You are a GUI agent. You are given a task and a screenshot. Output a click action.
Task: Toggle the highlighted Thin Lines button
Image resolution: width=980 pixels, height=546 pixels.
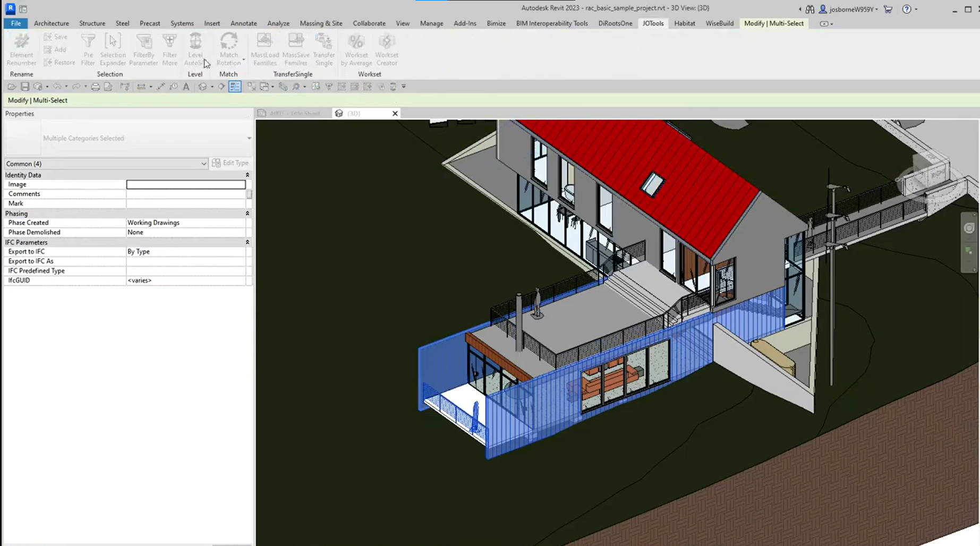tap(235, 87)
